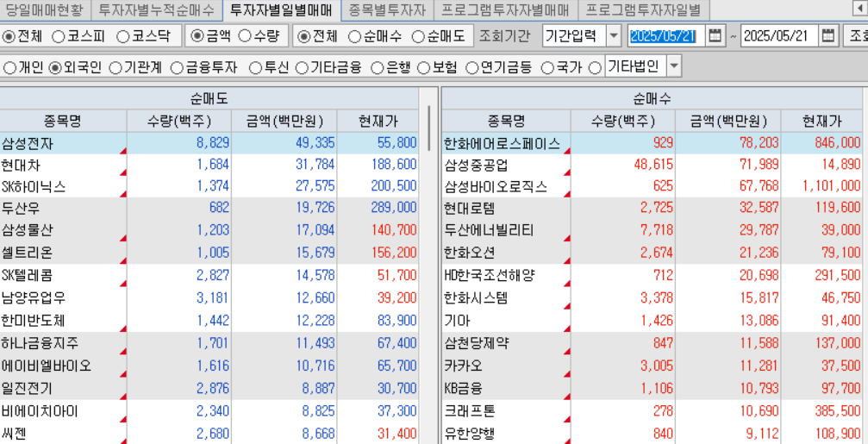Select the 기타금융 radio button

coord(301,67)
